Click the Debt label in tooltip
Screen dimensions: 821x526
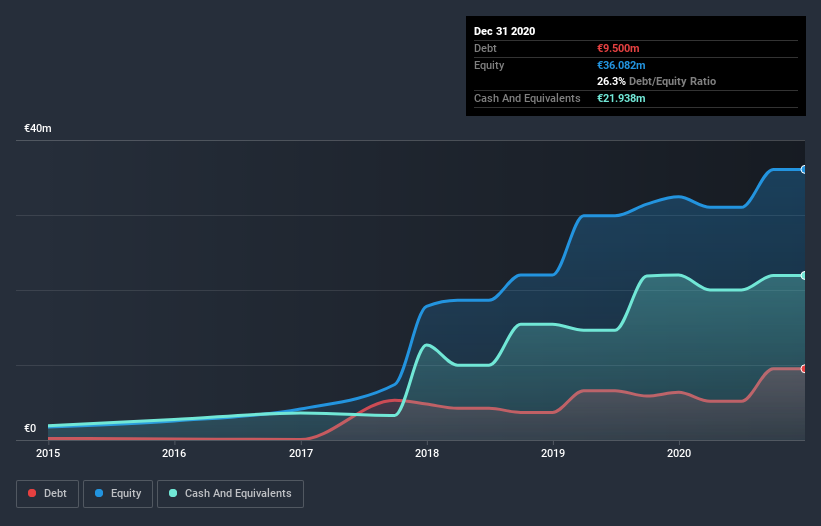(485, 48)
